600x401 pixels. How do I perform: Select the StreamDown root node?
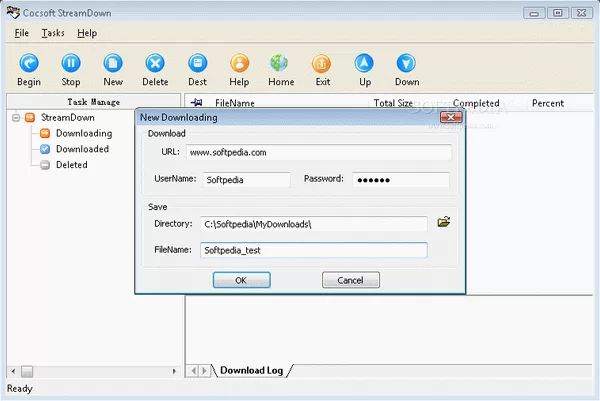[x=60, y=117]
